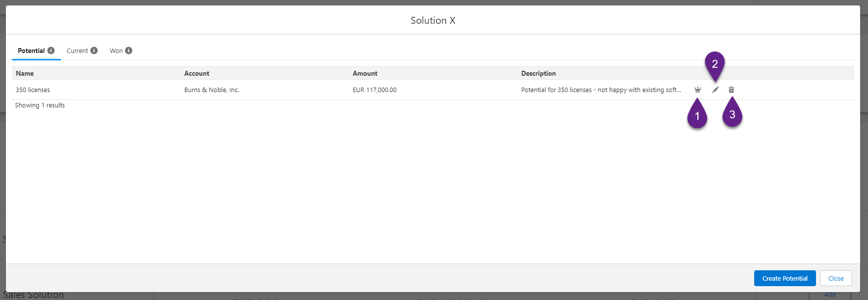Screen dimensions: 868x300
Task: Click the truncated description text in the row
Action: tap(601, 90)
